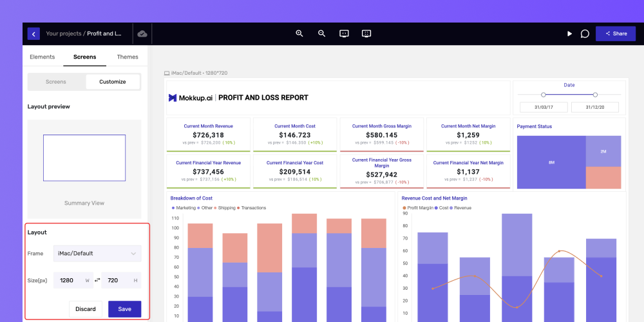Click the Share button
644x322 pixels.
pyautogui.click(x=616, y=33)
